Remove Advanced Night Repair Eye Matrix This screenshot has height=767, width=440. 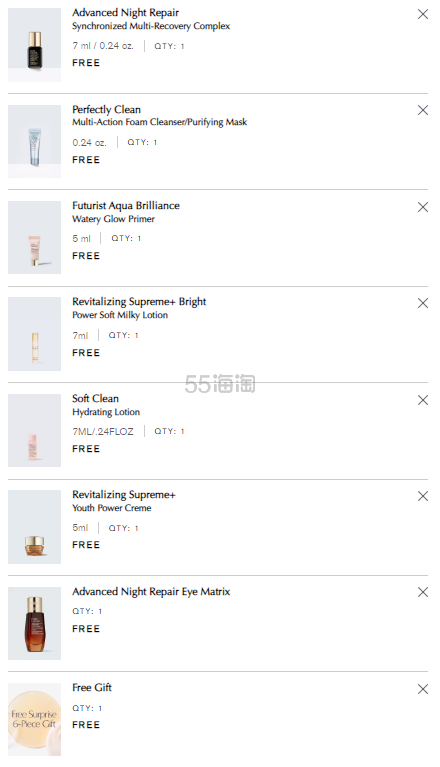(x=423, y=592)
